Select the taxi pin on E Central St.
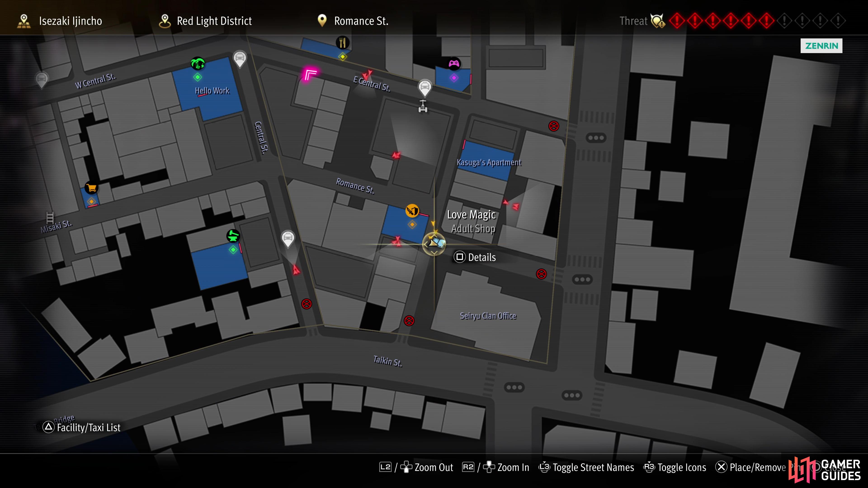The image size is (868, 488). tap(425, 88)
